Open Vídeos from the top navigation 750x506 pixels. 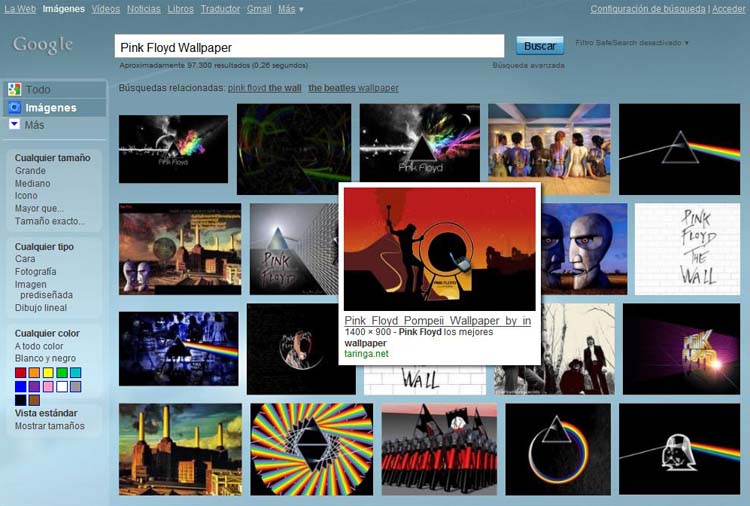click(x=106, y=9)
